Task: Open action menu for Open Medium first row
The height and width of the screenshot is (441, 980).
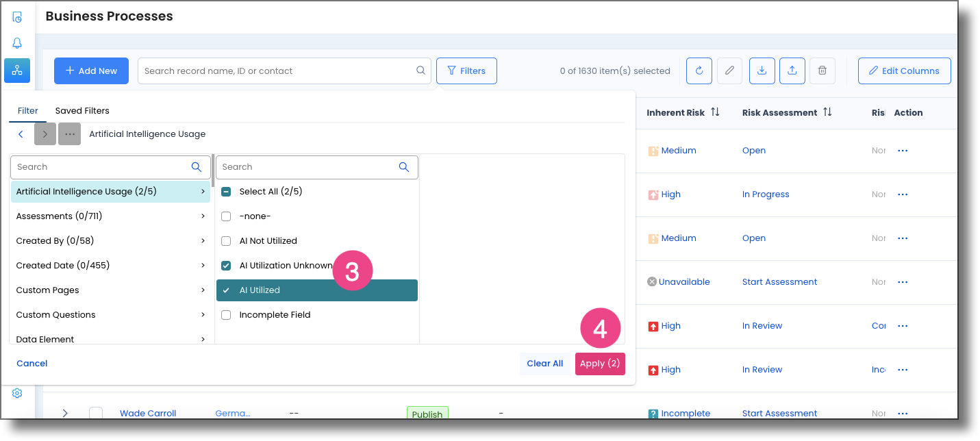Action: pyautogui.click(x=903, y=151)
